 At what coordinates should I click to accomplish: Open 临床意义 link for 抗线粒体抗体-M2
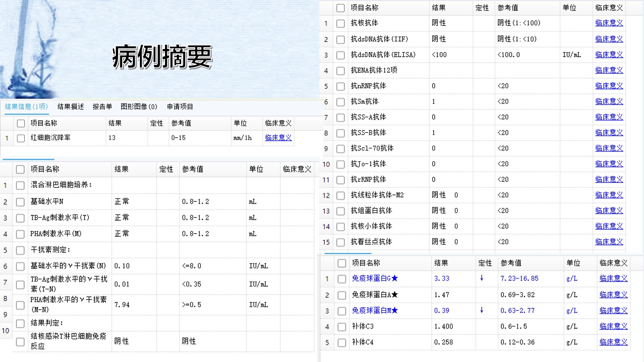[x=609, y=195]
